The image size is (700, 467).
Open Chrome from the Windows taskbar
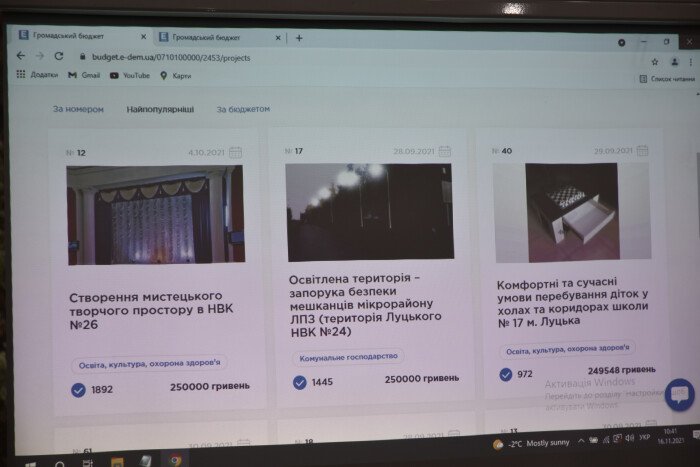pos(175,461)
